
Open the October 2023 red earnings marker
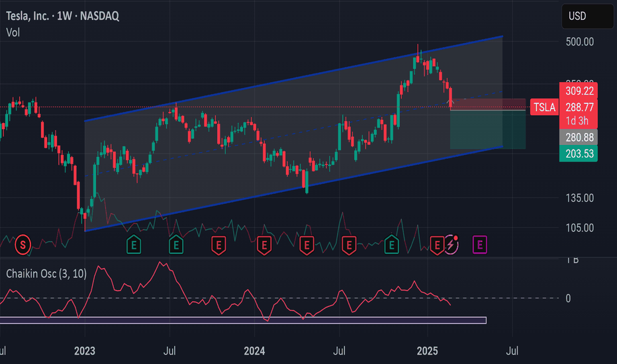[x=218, y=245]
